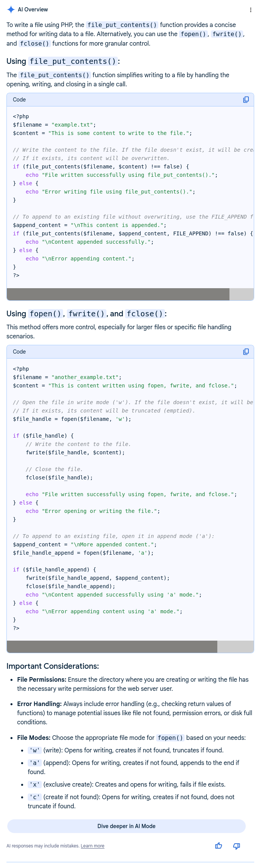This screenshot has height=868, width=261.
Task: Click the first code block's horizontal scrollbar thumb
Action: [118, 294]
